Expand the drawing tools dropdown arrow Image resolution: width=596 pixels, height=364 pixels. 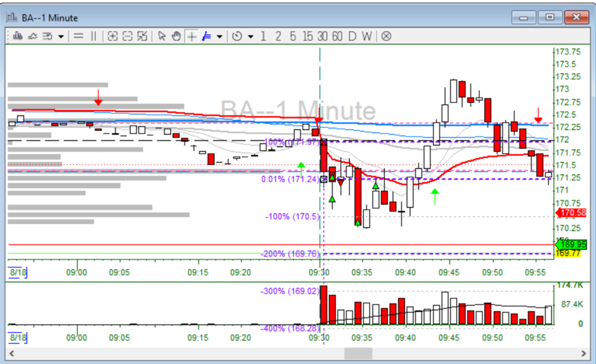219,37
